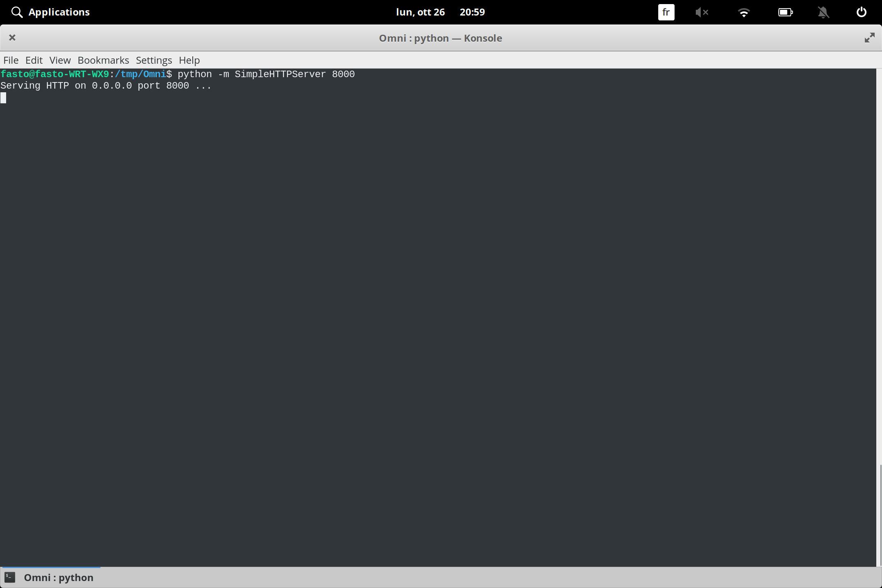
Task: Open the Bookmarks menu
Action: 103,60
